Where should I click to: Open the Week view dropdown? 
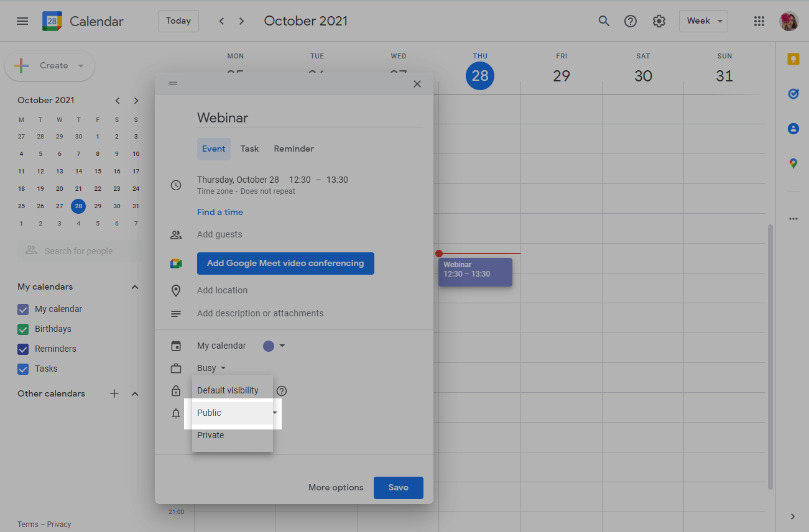click(703, 21)
